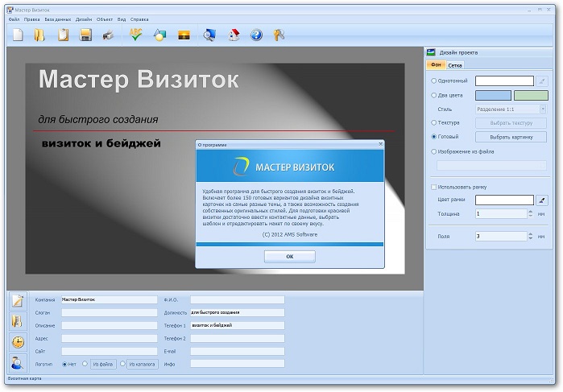The width and height of the screenshot is (563, 392).
Task: Click eyedropper next to Цвет рамки
Action: coord(541,200)
